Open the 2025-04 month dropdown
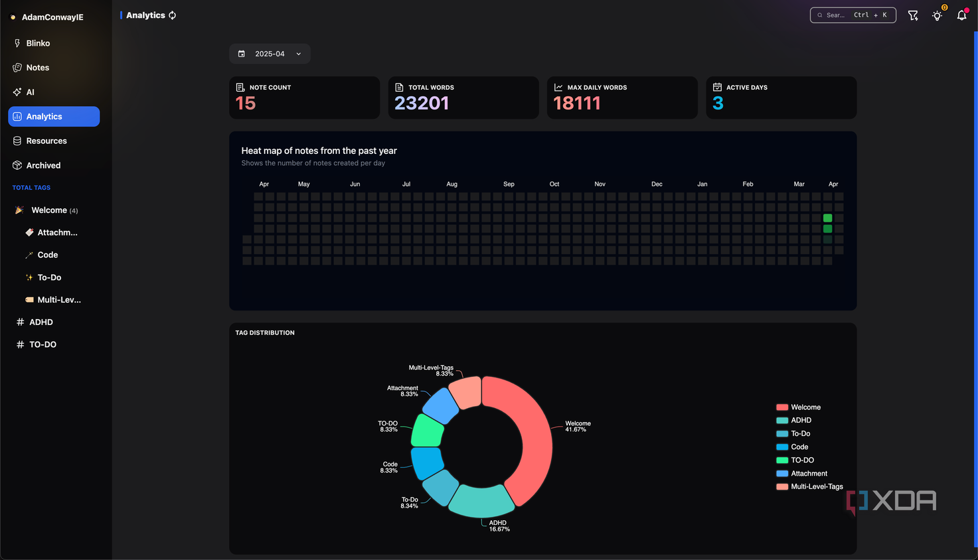This screenshot has width=978, height=560. point(270,54)
